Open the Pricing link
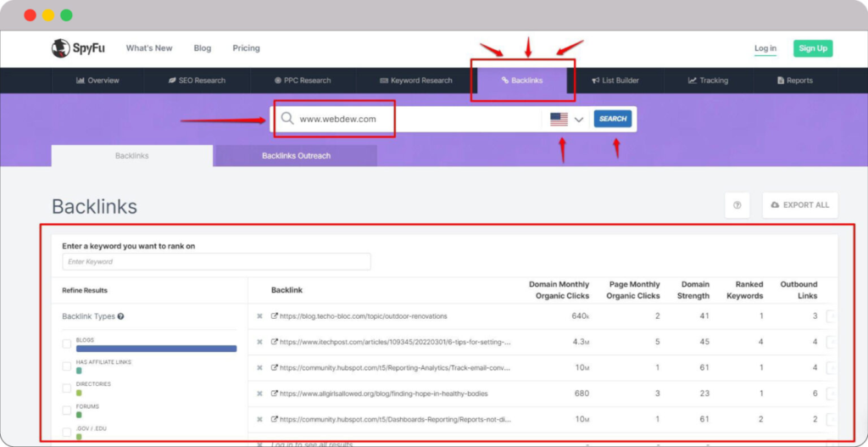 247,48
